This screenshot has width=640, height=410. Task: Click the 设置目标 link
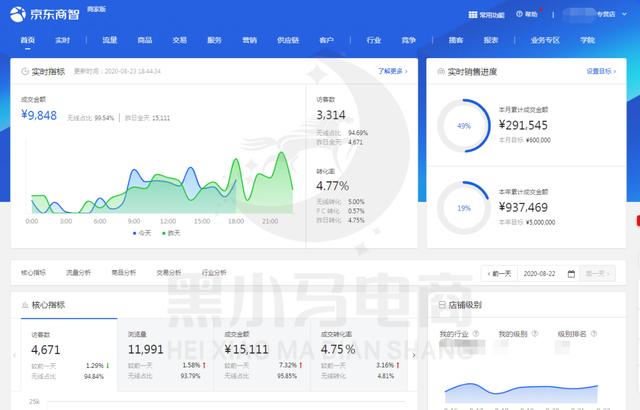(x=601, y=71)
